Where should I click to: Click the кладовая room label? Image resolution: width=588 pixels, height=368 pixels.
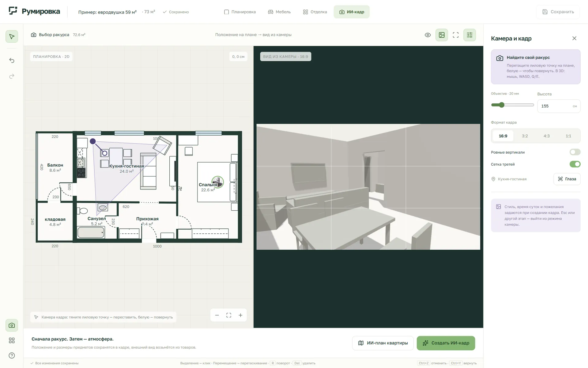tap(55, 219)
